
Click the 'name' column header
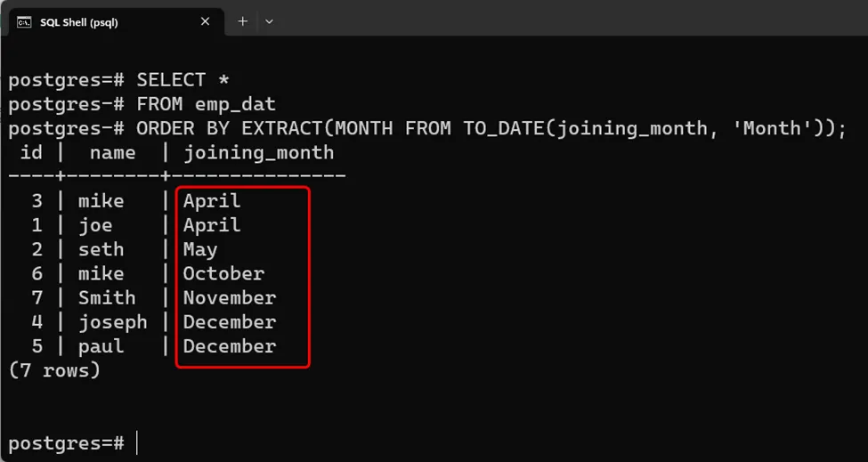point(112,152)
